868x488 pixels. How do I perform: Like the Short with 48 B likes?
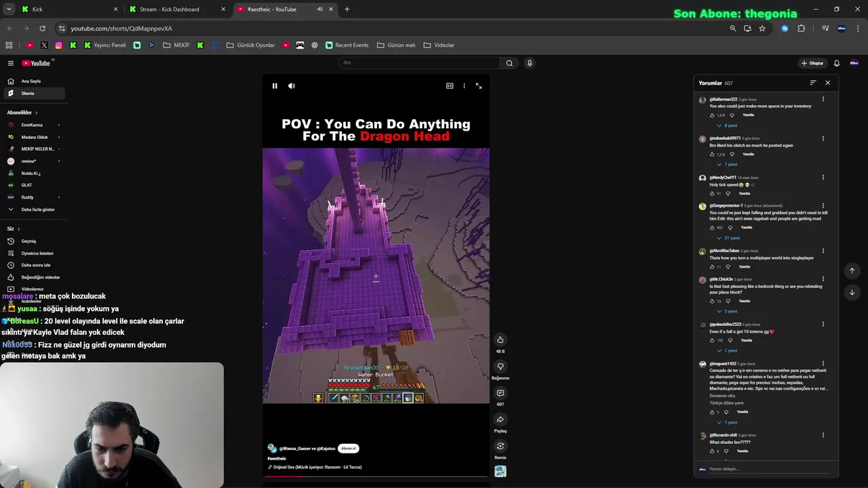pos(500,340)
